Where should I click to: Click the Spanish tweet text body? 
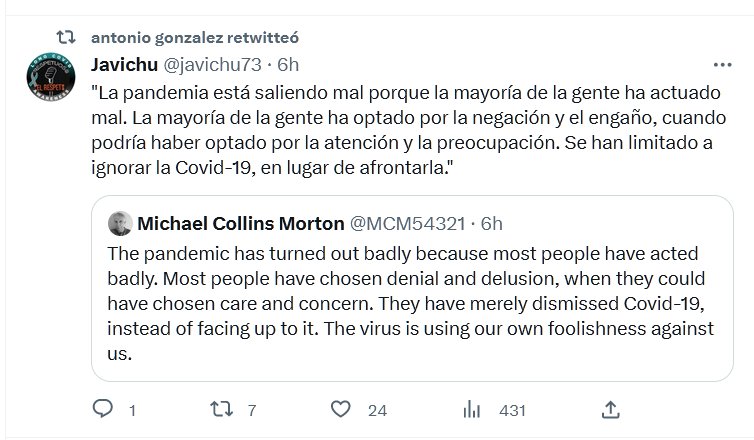400,129
